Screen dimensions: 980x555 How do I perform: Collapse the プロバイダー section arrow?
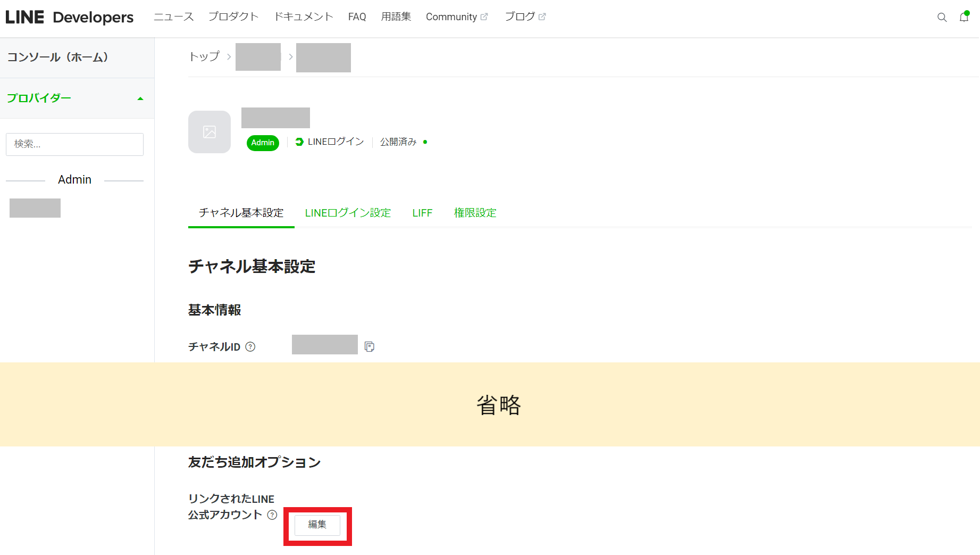click(140, 98)
